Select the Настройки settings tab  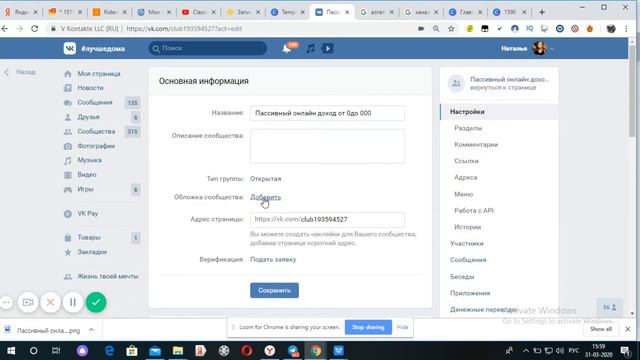click(499, 112)
